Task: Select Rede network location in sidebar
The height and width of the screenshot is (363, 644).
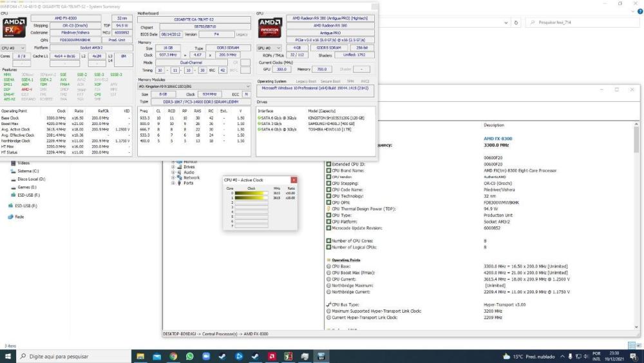Action: [19, 217]
